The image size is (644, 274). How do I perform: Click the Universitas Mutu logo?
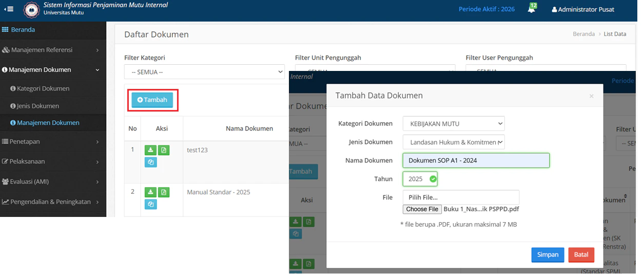[32, 10]
